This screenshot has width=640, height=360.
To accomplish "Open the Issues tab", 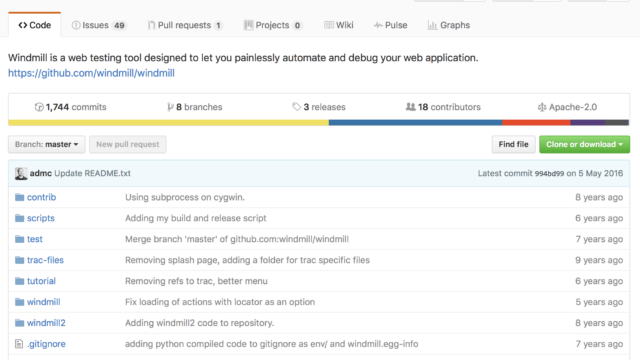I will [x=99, y=25].
